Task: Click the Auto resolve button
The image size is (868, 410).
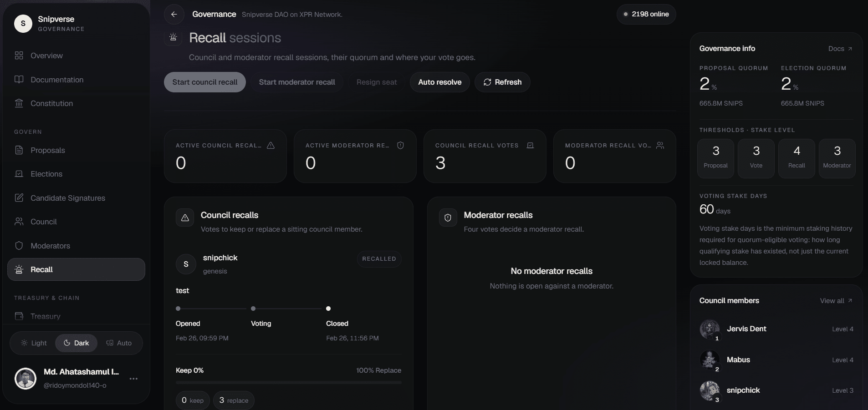Action: (x=440, y=82)
